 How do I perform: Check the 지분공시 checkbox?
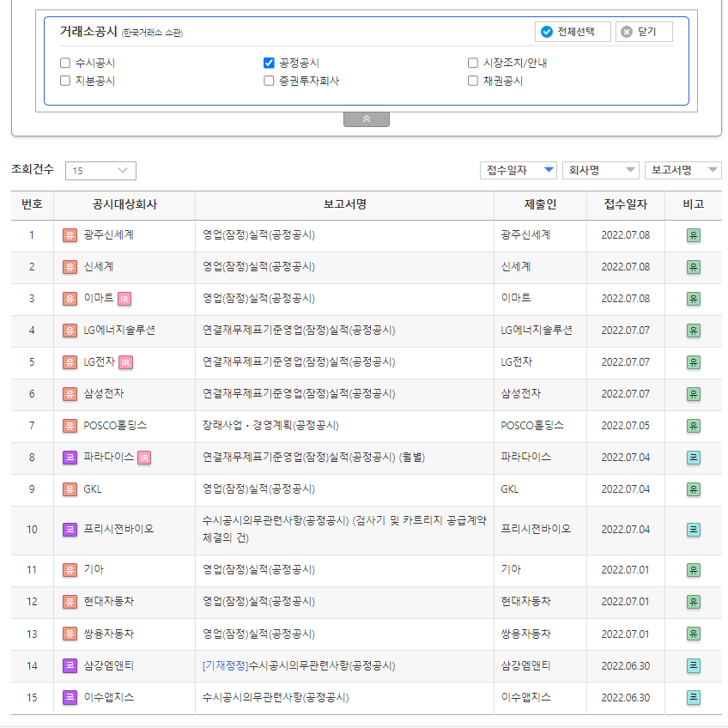click(65, 81)
